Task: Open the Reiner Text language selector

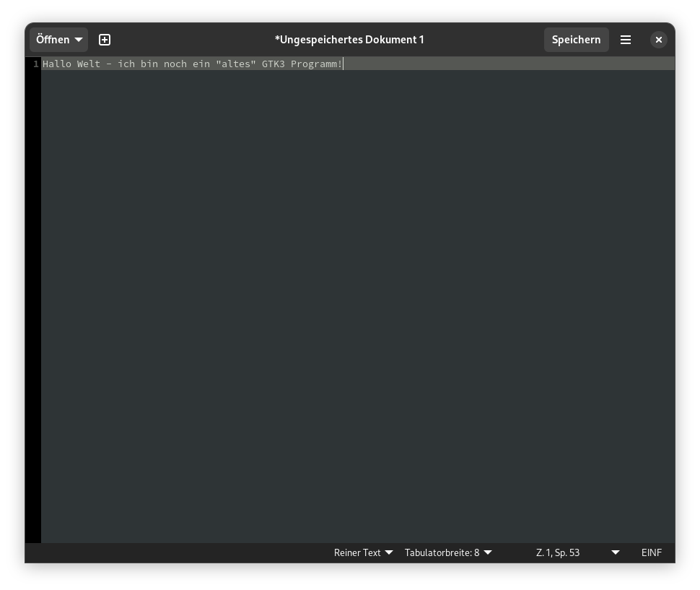Action: point(364,553)
